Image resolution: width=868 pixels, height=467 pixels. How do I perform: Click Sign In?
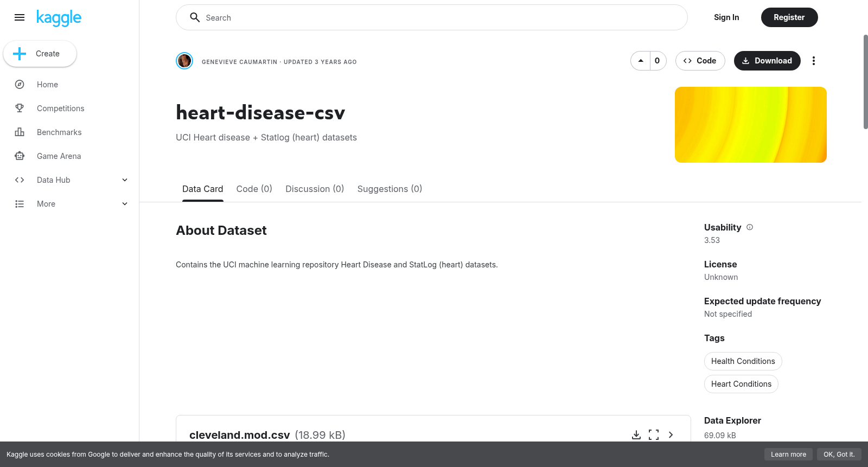(x=726, y=17)
